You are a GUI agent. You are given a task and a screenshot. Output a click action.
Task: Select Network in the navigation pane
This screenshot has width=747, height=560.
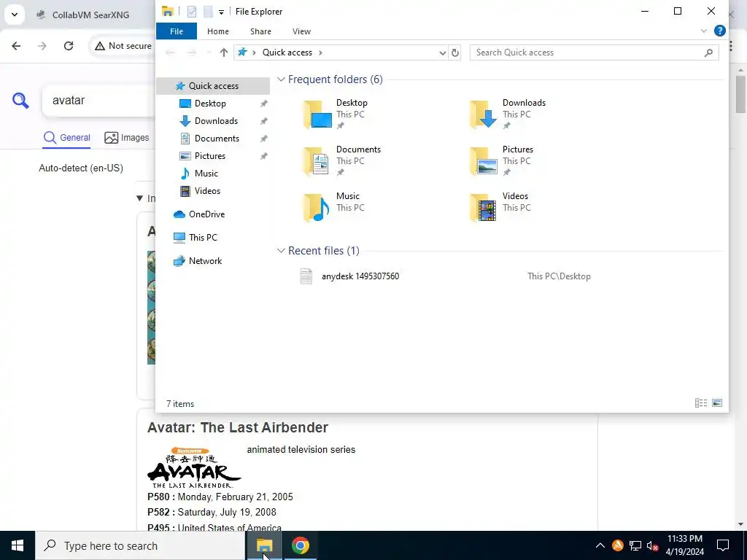tap(205, 261)
